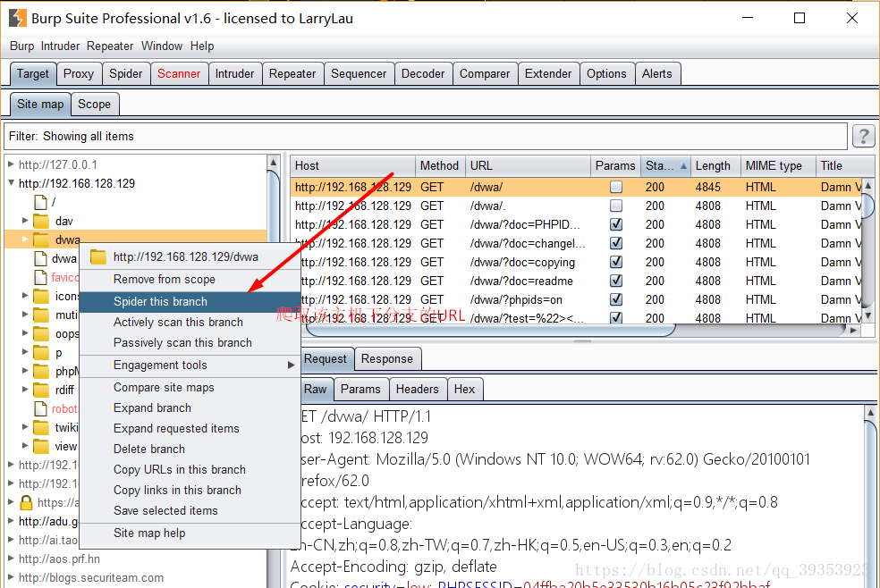Open the Help menu
The image size is (880, 588).
click(x=202, y=46)
